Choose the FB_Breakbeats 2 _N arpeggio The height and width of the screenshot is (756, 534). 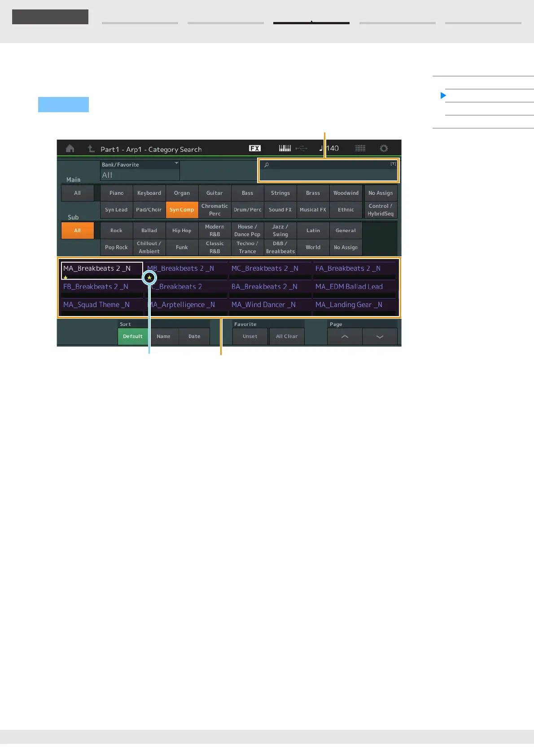coord(102,289)
